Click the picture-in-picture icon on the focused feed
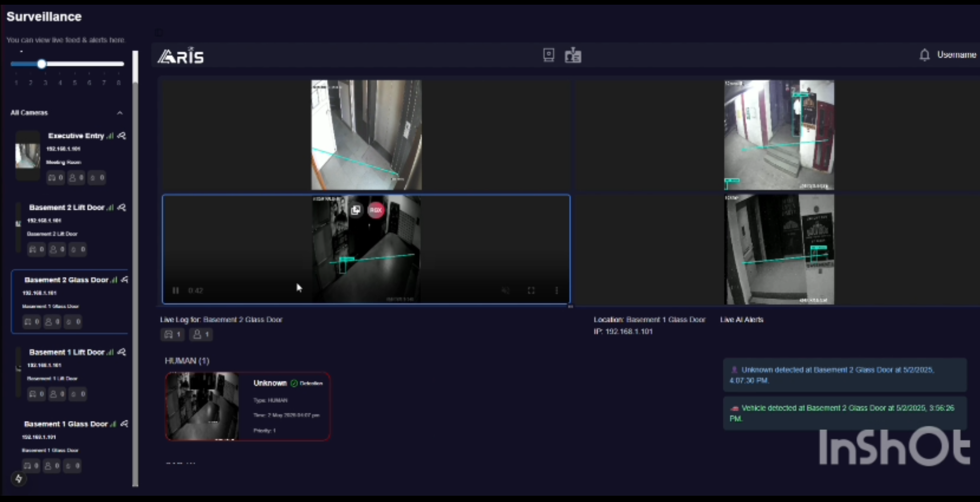Image resolution: width=980 pixels, height=502 pixels. tap(355, 209)
